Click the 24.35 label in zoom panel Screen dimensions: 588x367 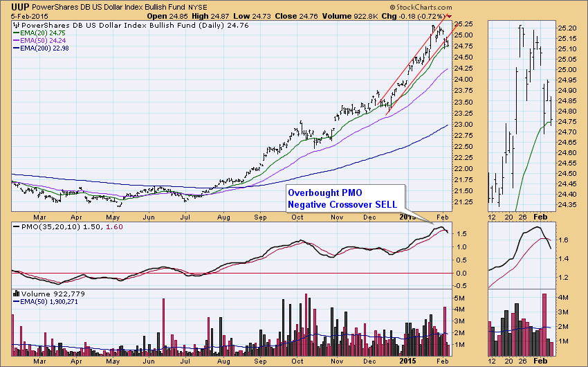coord(567,205)
